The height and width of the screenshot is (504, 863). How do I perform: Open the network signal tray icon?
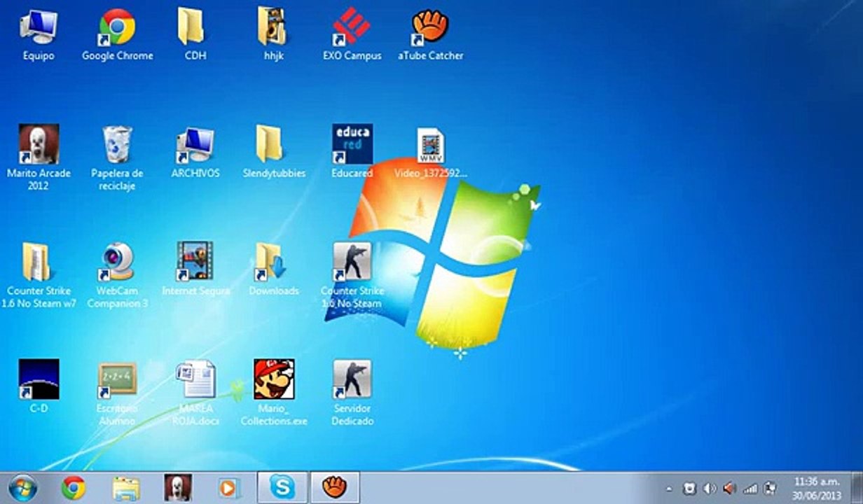point(750,488)
